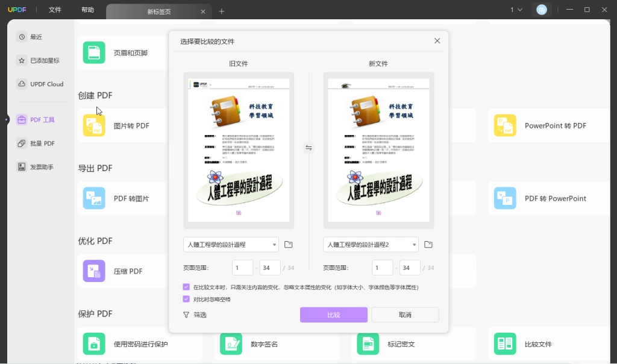Click the 压缩 PDF label
This screenshot has width=617, height=364.
click(128, 271)
